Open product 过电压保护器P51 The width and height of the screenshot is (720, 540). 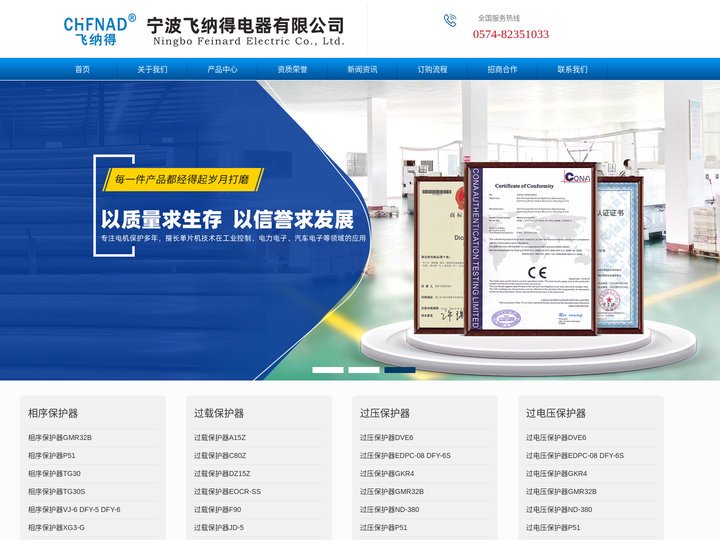(x=553, y=528)
